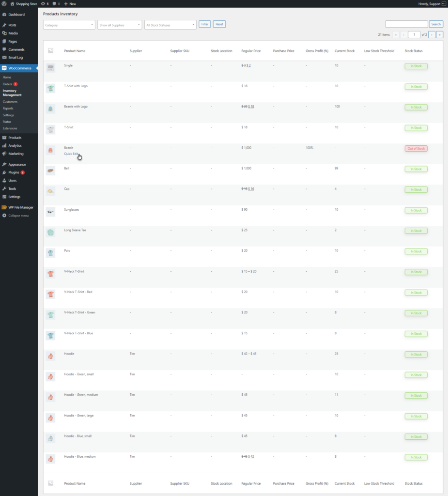This screenshot has height=496, width=448.
Task: Click the Belt product thumbnail
Action: [50, 171]
